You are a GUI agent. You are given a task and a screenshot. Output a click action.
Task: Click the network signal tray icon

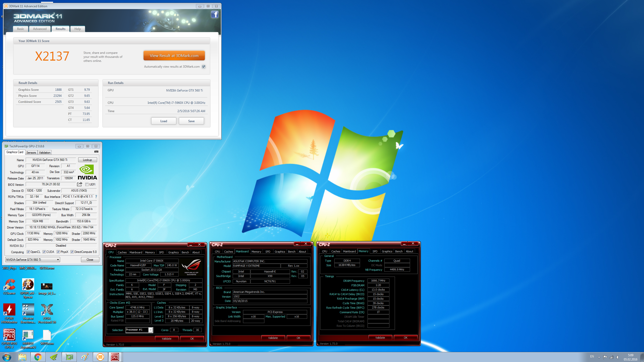coord(611,357)
